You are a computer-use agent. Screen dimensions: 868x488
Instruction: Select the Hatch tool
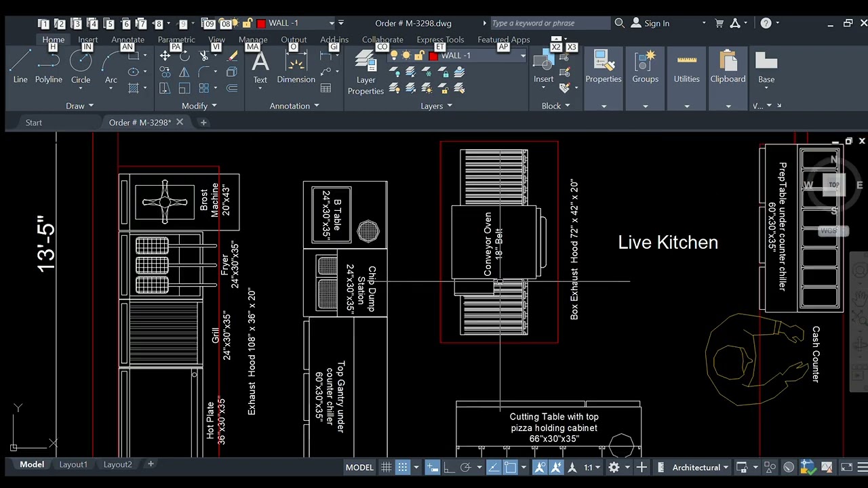134,88
